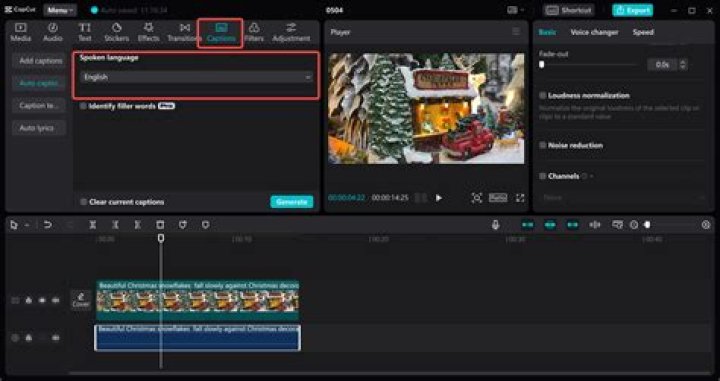720x381 pixels.
Task: Click the timeline zoom-out circle icon
Action: pos(634,225)
